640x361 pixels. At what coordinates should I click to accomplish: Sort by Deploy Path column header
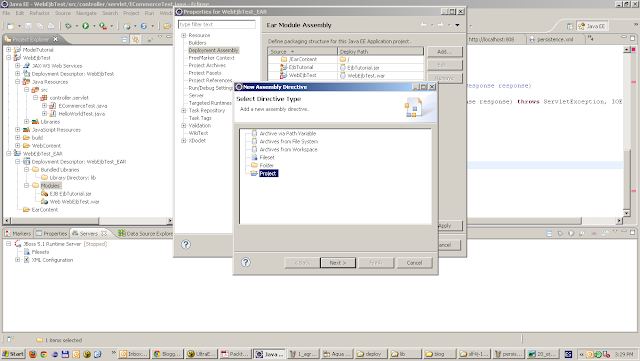pyautogui.click(x=381, y=52)
